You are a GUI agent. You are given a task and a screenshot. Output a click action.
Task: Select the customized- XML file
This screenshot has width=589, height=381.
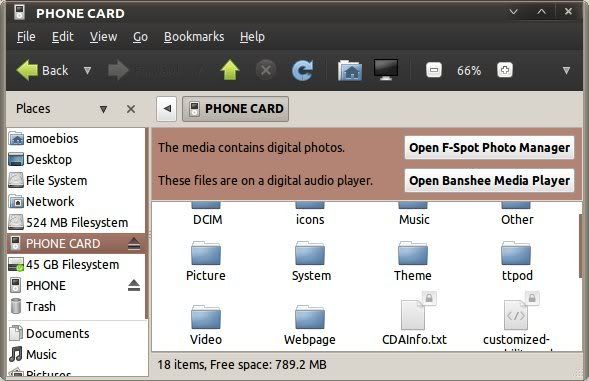[517, 321]
